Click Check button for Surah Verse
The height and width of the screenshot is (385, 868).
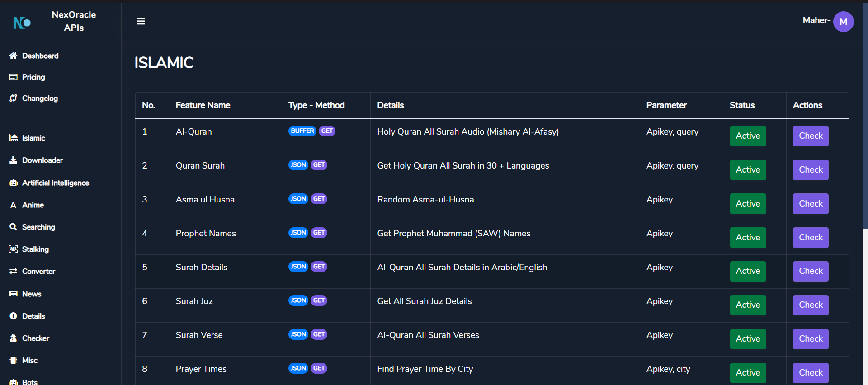coord(811,339)
